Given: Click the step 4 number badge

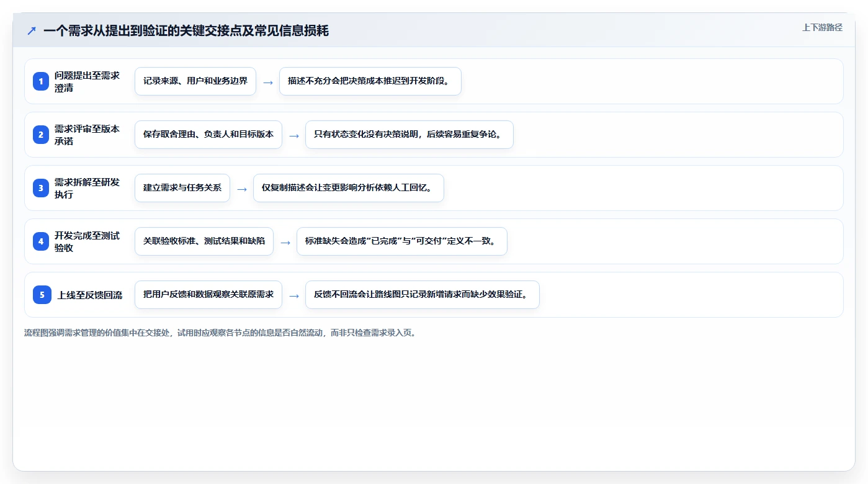Looking at the screenshot, I should [x=41, y=241].
